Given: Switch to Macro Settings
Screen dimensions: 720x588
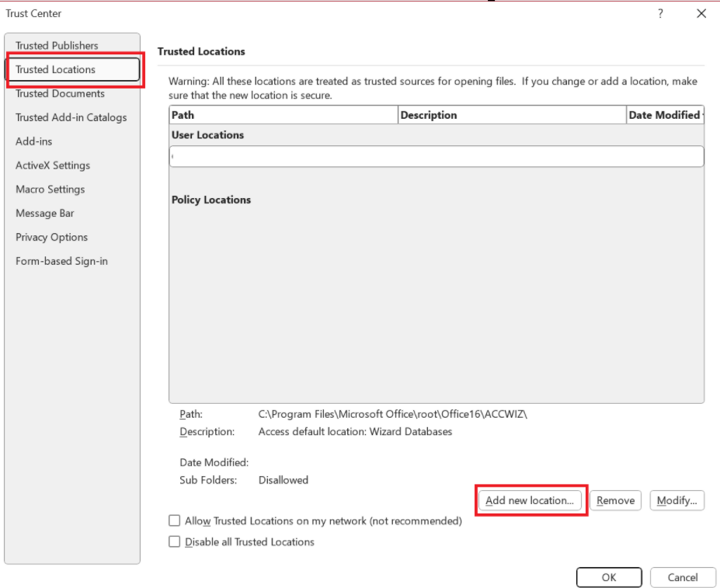Looking at the screenshot, I should (50, 189).
